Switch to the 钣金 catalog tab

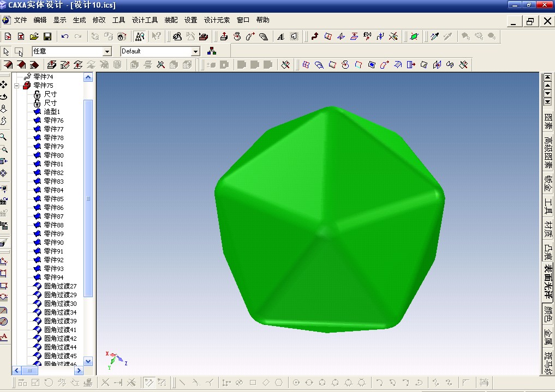(547, 183)
